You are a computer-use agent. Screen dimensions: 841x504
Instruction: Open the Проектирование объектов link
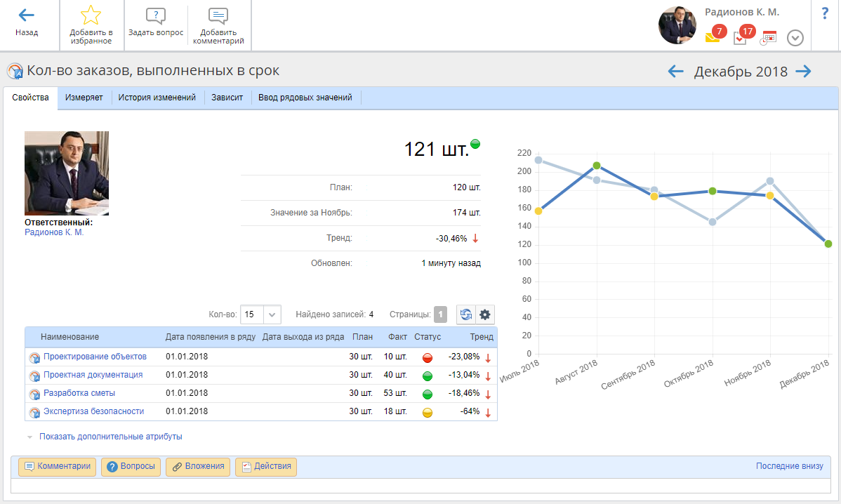[x=95, y=357]
